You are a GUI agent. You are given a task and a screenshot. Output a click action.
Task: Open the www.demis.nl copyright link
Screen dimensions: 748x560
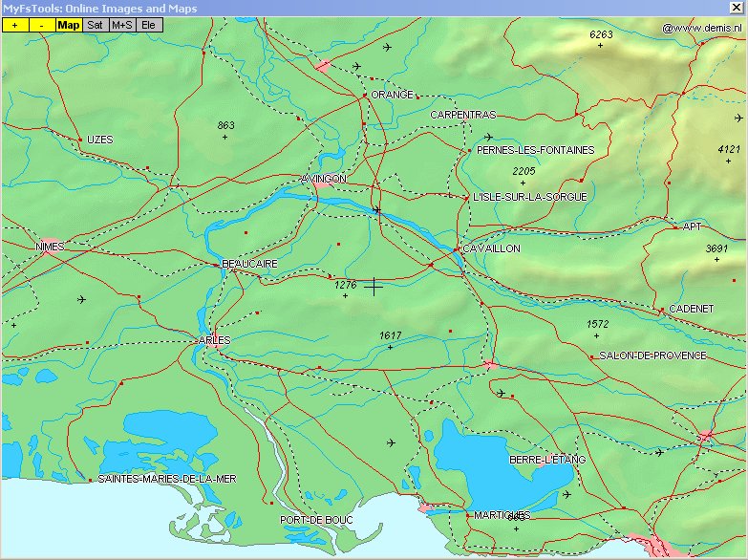[700, 28]
